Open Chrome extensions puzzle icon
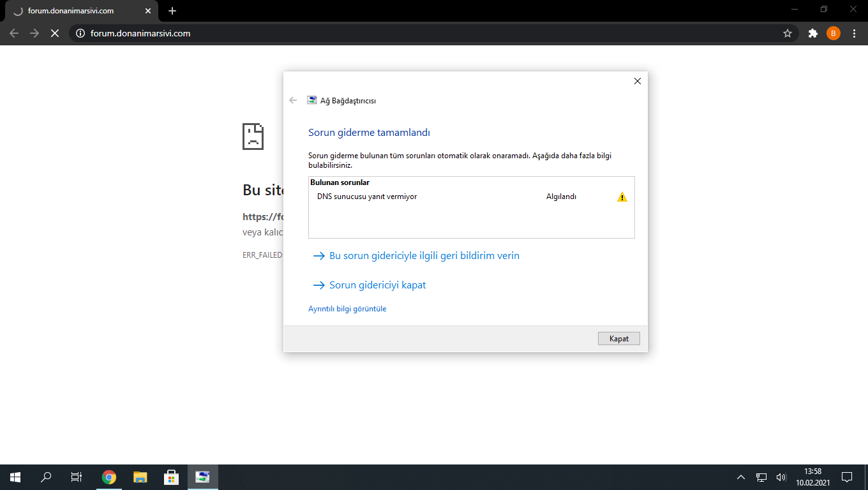Screen dimensions: 868x490 click(x=813, y=33)
